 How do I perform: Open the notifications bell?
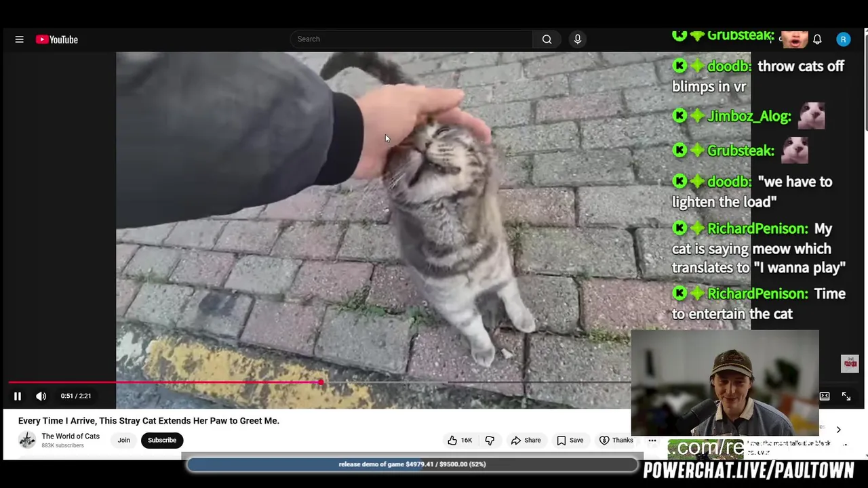click(x=817, y=39)
